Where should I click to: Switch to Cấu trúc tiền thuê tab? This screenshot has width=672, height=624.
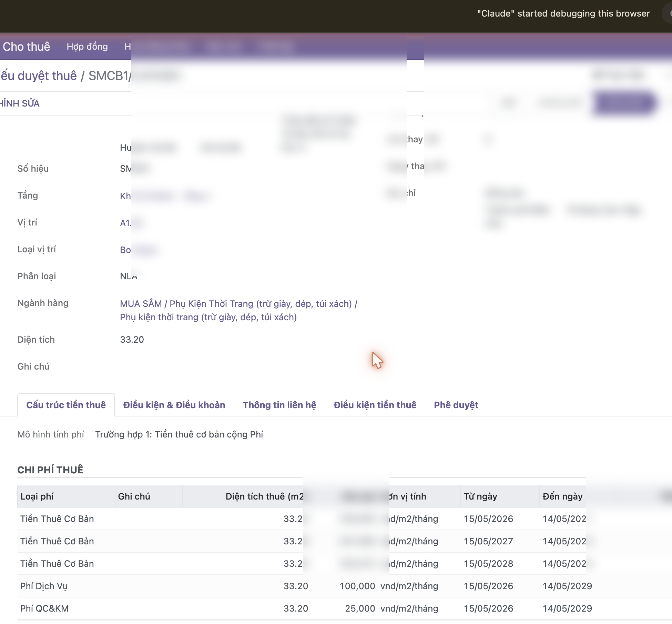click(66, 405)
